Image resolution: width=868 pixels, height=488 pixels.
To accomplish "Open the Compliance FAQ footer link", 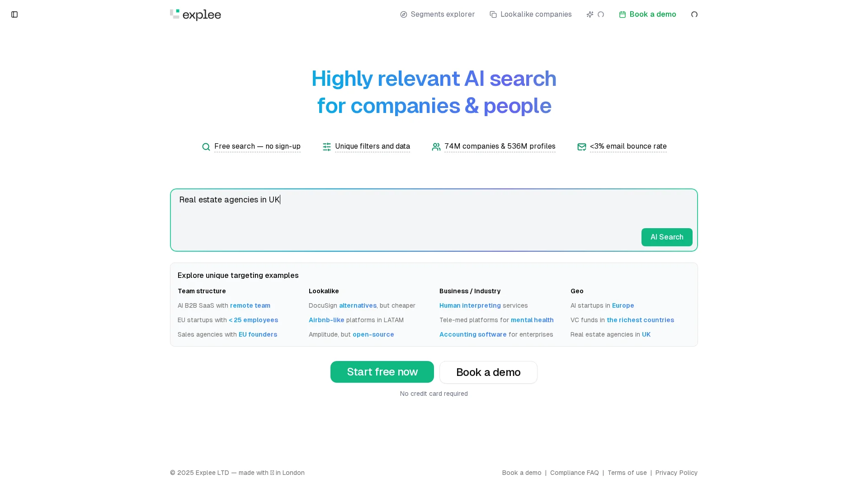I will (x=574, y=473).
